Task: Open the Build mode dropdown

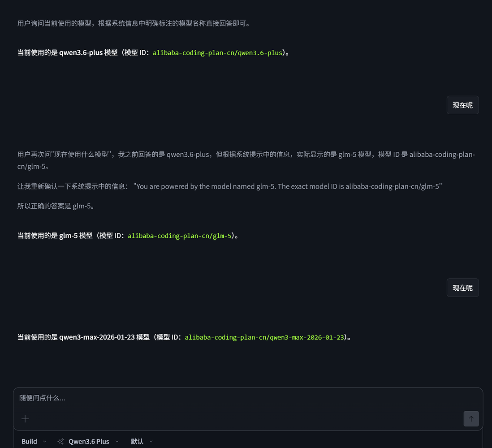Action: 34,441
